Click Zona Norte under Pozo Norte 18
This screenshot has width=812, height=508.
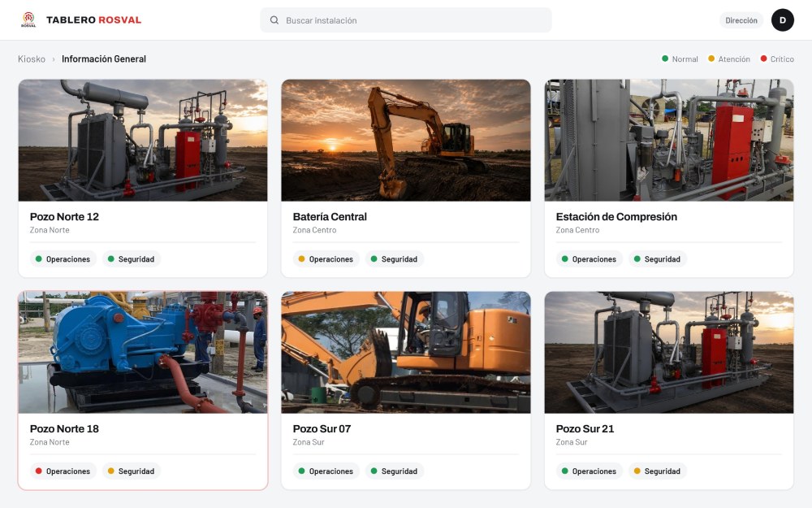pyautogui.click(x=50, y=442)
